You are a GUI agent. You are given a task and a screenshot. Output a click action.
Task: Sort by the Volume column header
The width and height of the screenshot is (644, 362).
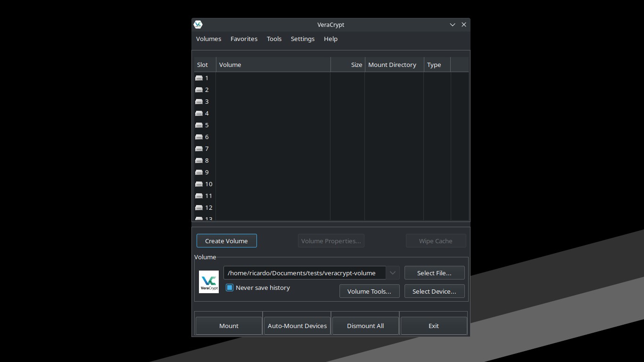273,65
